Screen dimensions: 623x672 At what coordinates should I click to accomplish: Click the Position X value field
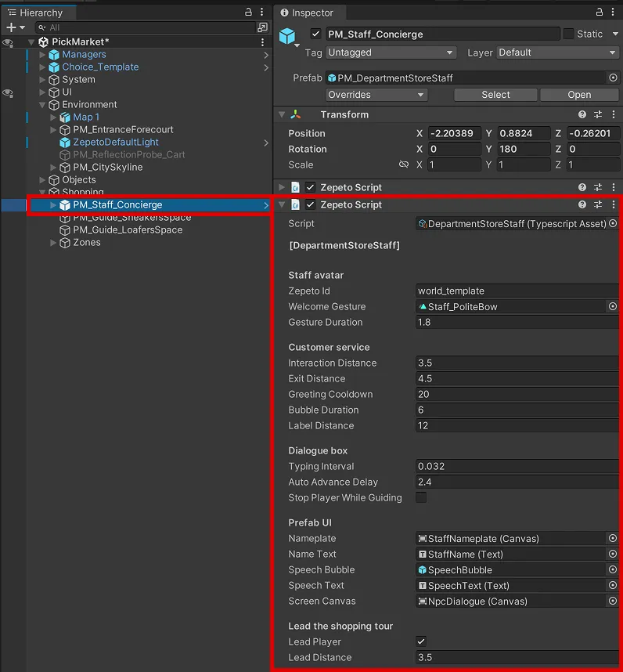[x=454, y=133]
